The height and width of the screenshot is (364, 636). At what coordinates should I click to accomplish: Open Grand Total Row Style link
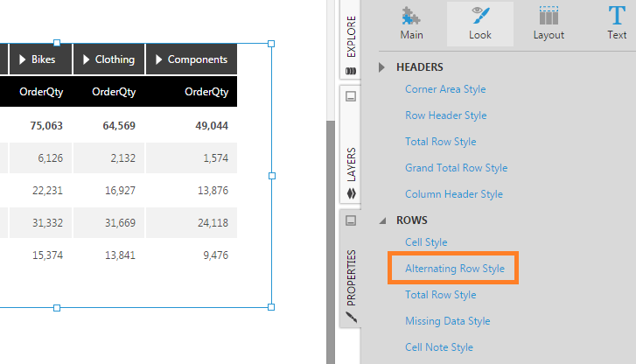coord(457,168)
